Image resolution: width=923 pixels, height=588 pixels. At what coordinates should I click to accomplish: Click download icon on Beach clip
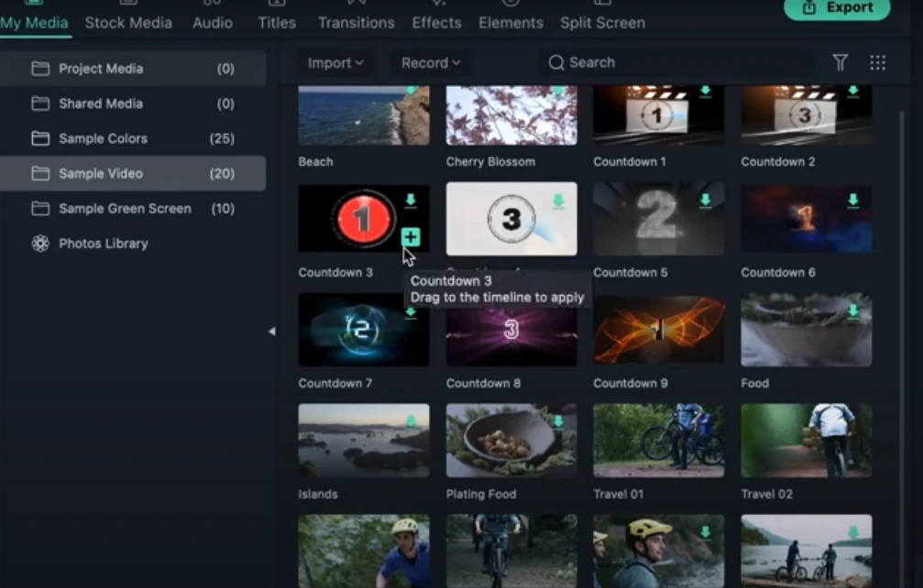(411, 91)
